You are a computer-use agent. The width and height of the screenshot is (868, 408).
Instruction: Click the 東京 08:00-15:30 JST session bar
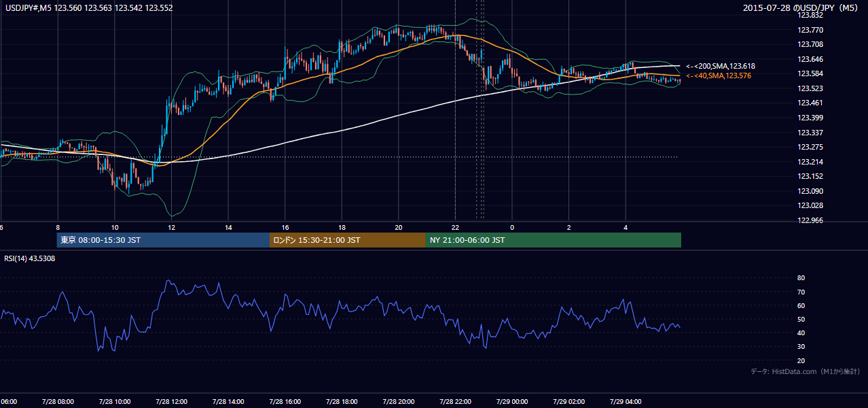pos(164,240)
